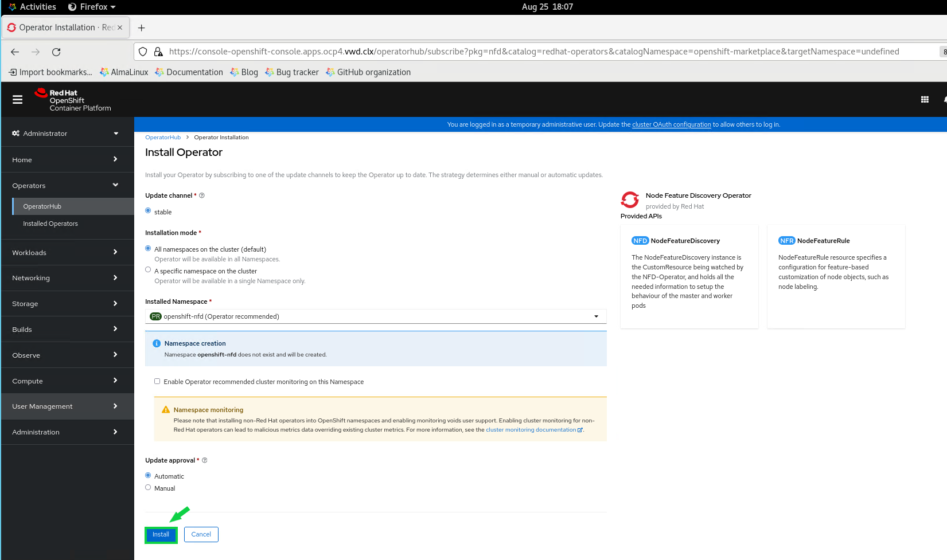
Task: Open the cluster monitoring documentation link
Action: tap(534, 430)
